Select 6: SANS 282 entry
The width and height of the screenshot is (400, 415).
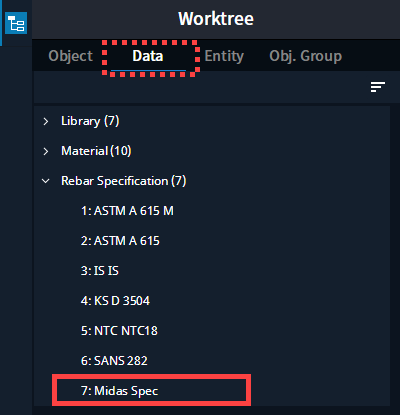click(114, 361)
